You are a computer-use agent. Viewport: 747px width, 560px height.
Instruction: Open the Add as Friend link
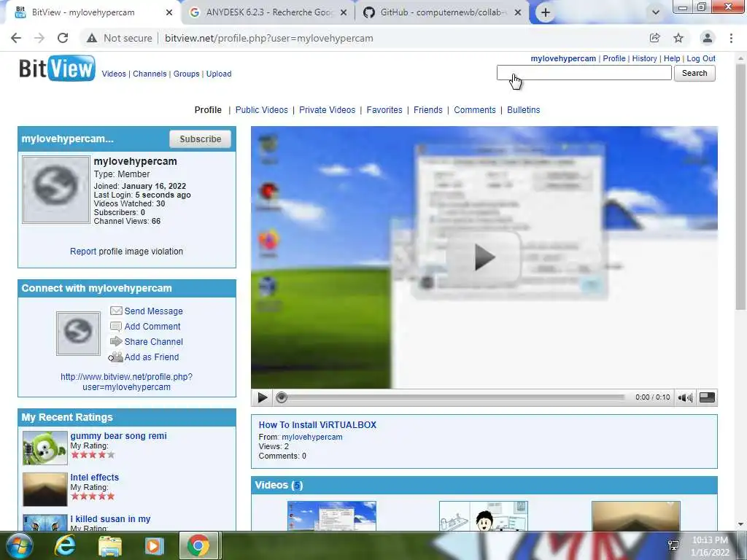coord(152,357)
